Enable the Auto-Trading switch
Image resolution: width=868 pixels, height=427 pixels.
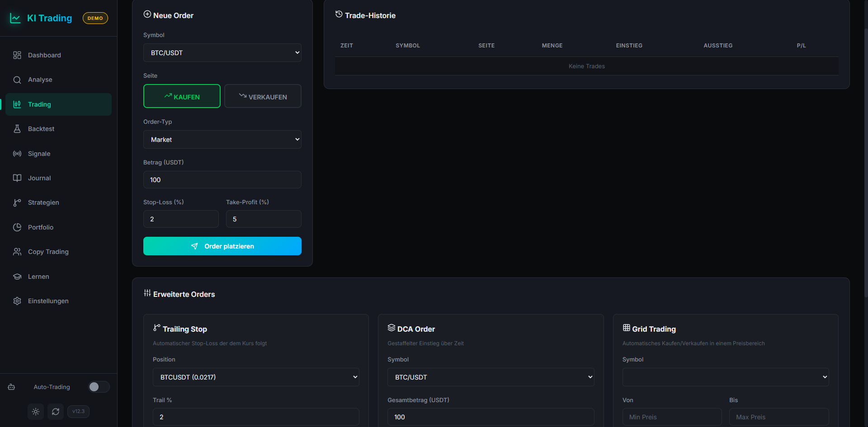99,387
